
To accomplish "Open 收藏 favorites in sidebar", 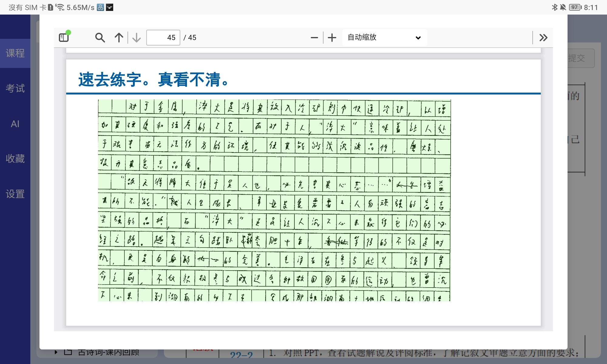I will [x=15, y=159].
